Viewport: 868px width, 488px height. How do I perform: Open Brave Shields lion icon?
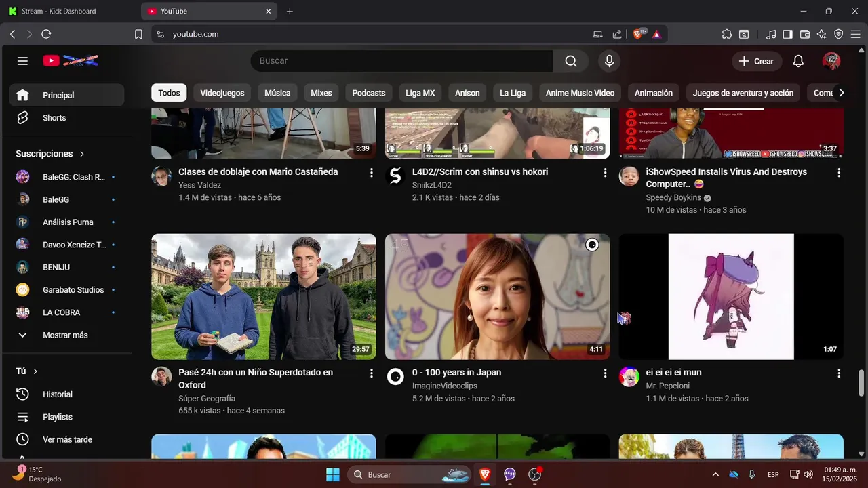coord(638,34)
